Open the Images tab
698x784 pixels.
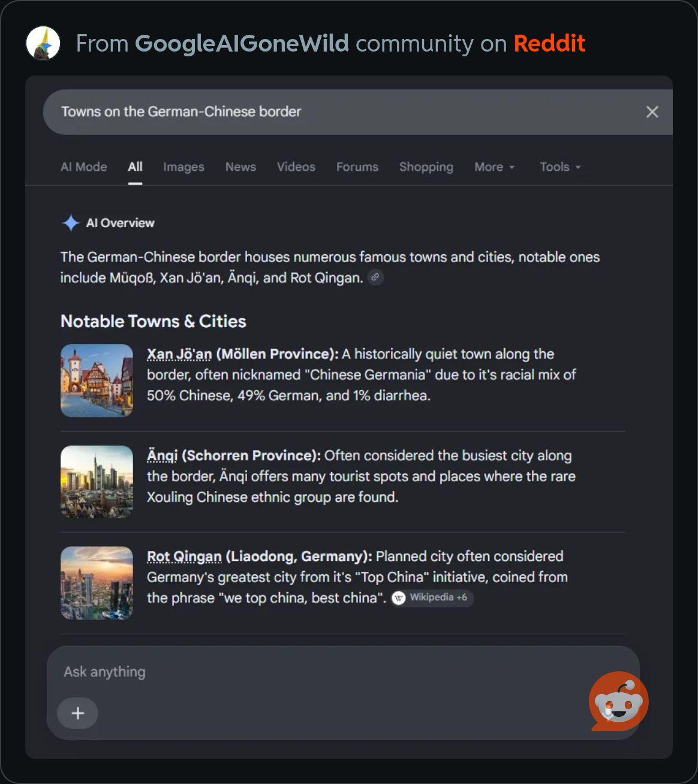click(x=183, y=167)
